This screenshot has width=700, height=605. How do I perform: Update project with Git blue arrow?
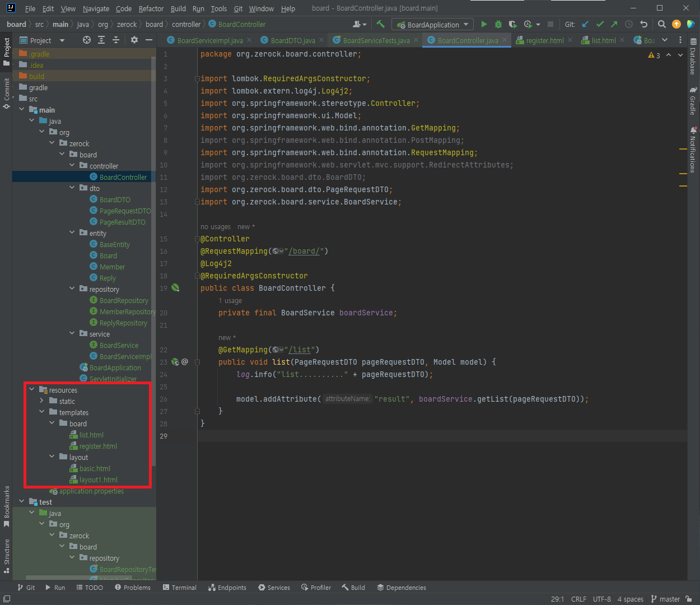click(x=586, y=24)
